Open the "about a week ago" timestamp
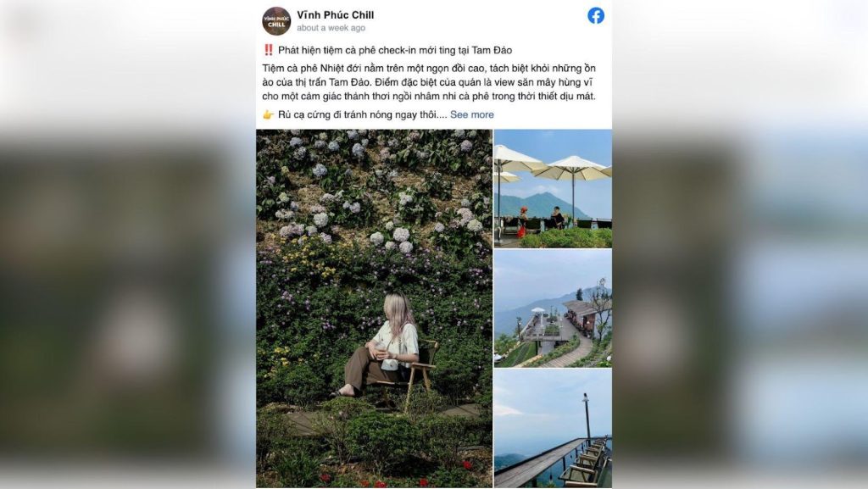 pos(331,28)
